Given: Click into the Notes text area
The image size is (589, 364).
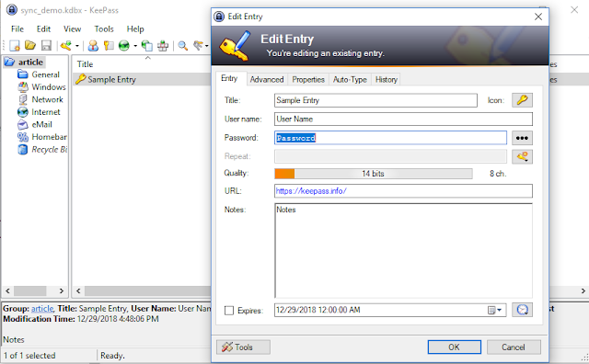Looking at the screenshot, I should click(403, 251).
